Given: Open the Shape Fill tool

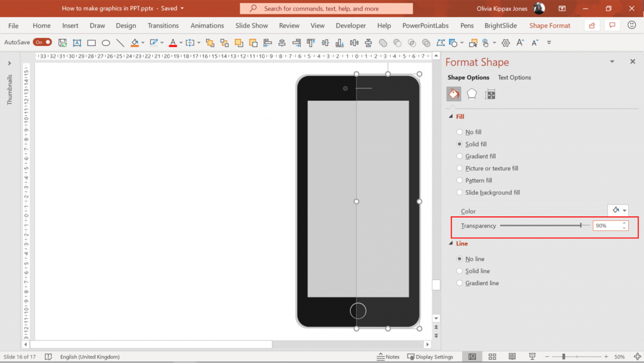Looking at the screenshot, I should pos(135,43).
